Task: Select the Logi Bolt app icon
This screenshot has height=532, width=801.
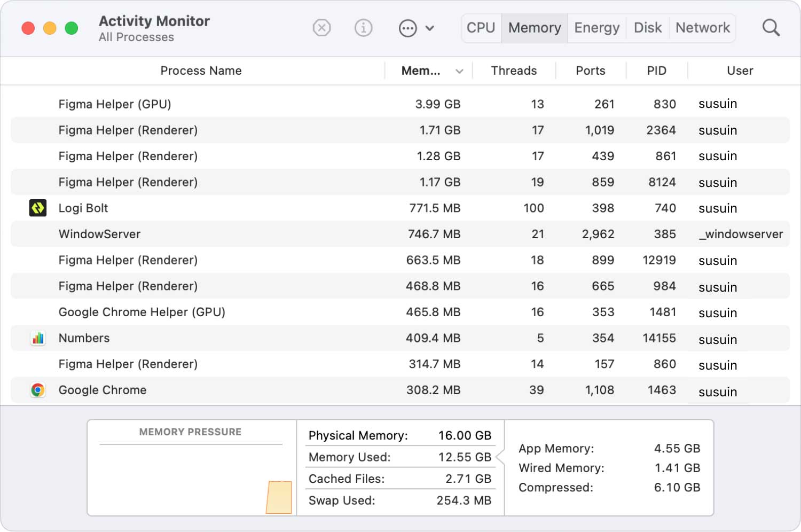Action: pos(38,208)
